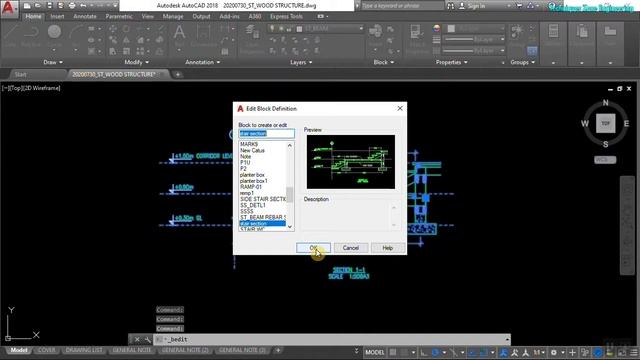Screen dimensions: 640x360
Task: Open the Annotate ribbon tab
Action: (85, 16)
